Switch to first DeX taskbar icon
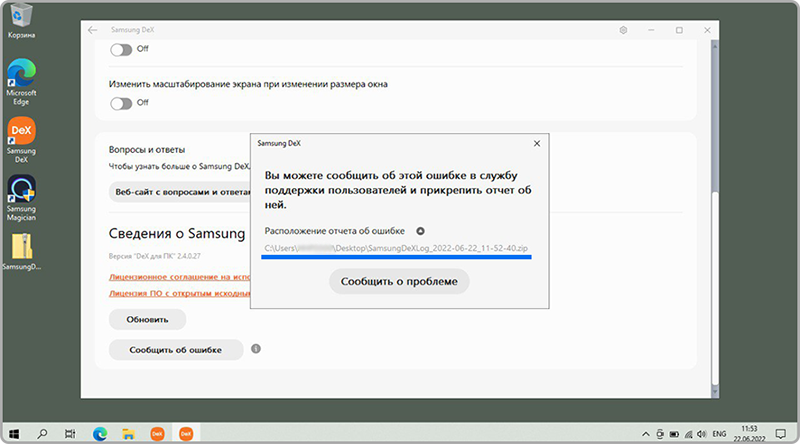800x444 pixels. pos(157,434)
